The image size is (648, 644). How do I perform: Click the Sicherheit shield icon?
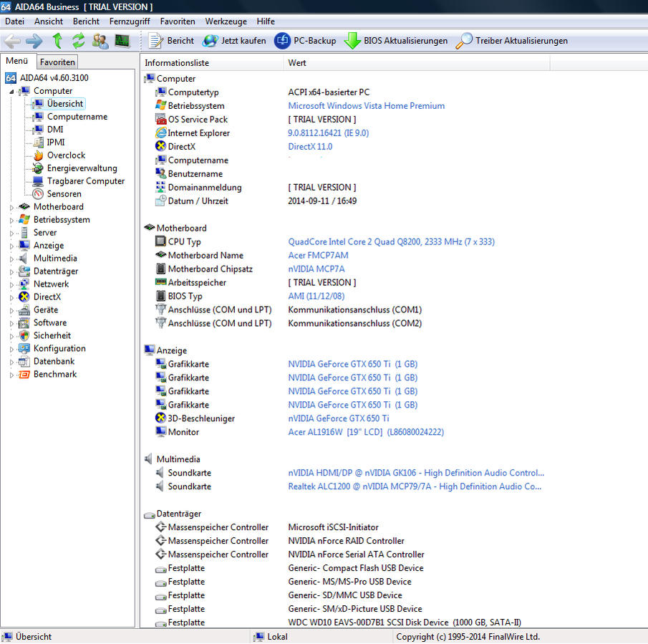pos(24,336)
